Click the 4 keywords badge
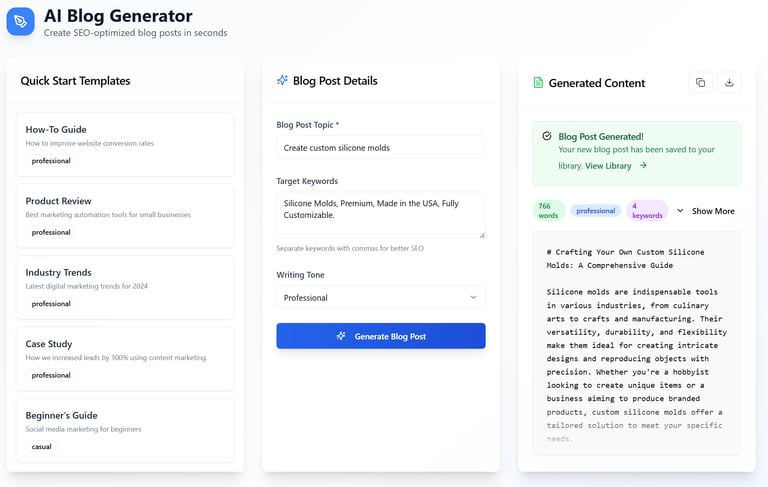The height and width of the screenshot is (487, 768). pos(647,211)
